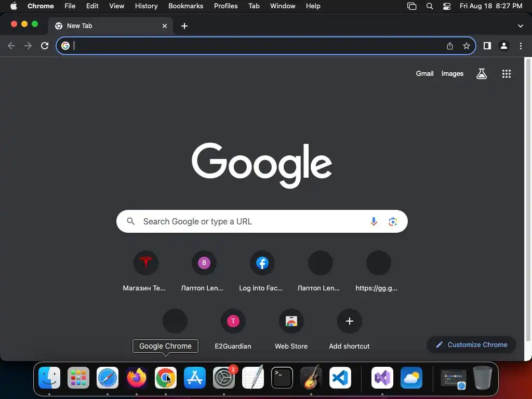Close the New Tab tab
The height and width of the screenshot is (399, 532).
(x=165, y=26)
